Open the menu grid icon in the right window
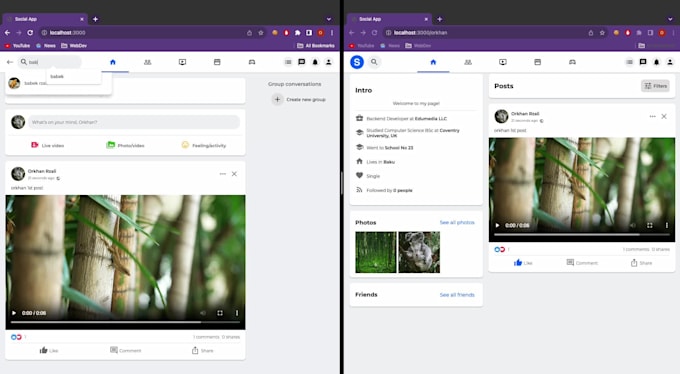The image size is (680, 374). pos(629,62)
